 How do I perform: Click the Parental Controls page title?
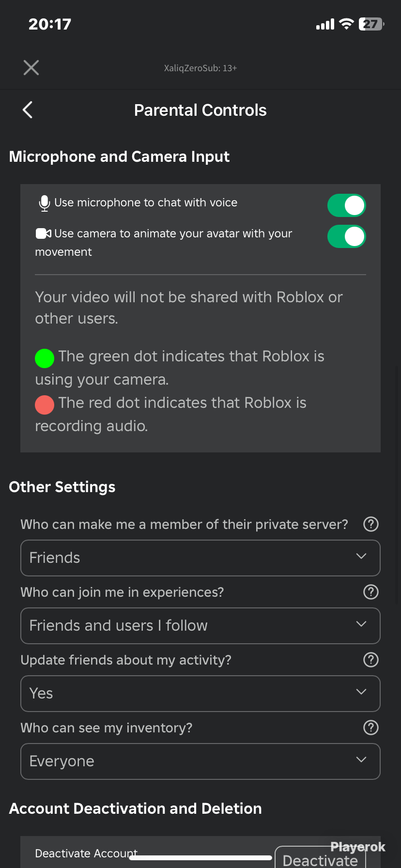tap(200, 110)
